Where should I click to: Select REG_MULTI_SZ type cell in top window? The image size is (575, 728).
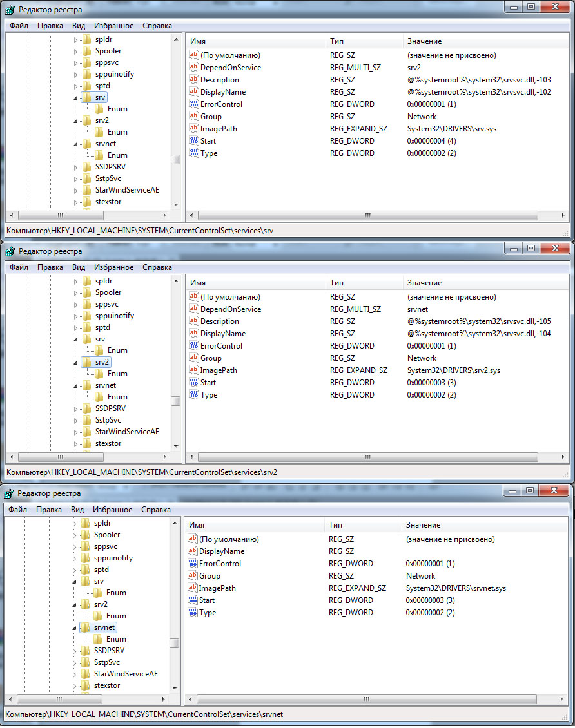[x=355, y=67]
